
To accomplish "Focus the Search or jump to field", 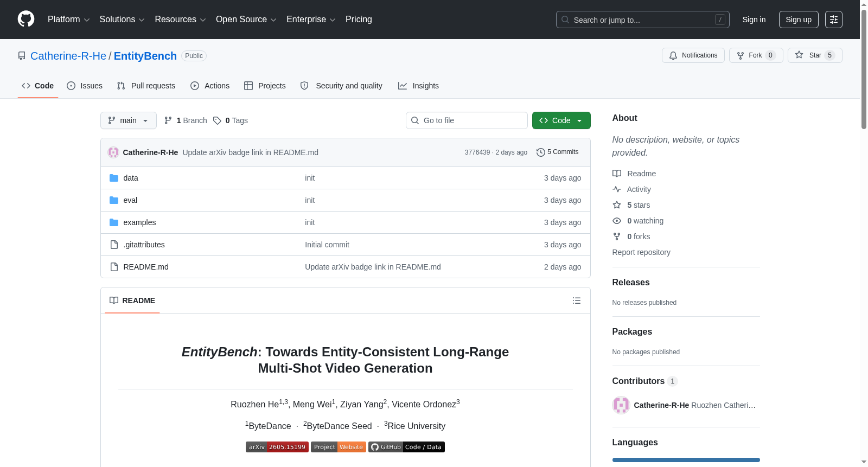I will pos(643,20).
